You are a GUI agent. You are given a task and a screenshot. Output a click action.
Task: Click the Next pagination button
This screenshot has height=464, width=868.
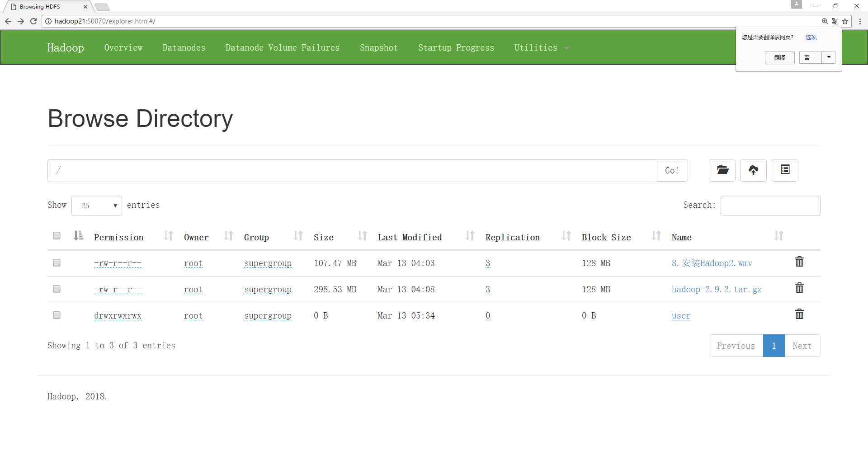pyautogui.click(x=802, y=346)
